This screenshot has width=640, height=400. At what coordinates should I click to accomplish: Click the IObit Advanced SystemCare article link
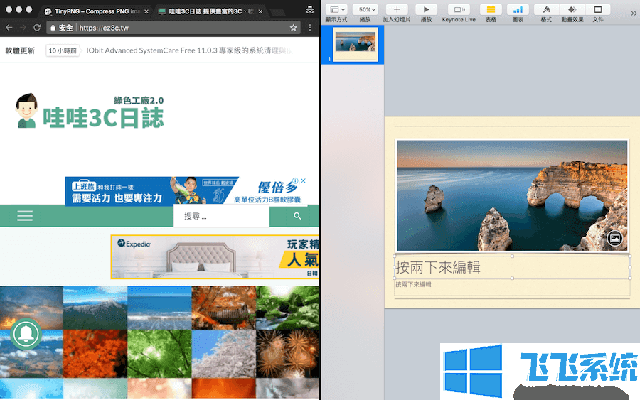pyautogui.click(x=200, y=49)
